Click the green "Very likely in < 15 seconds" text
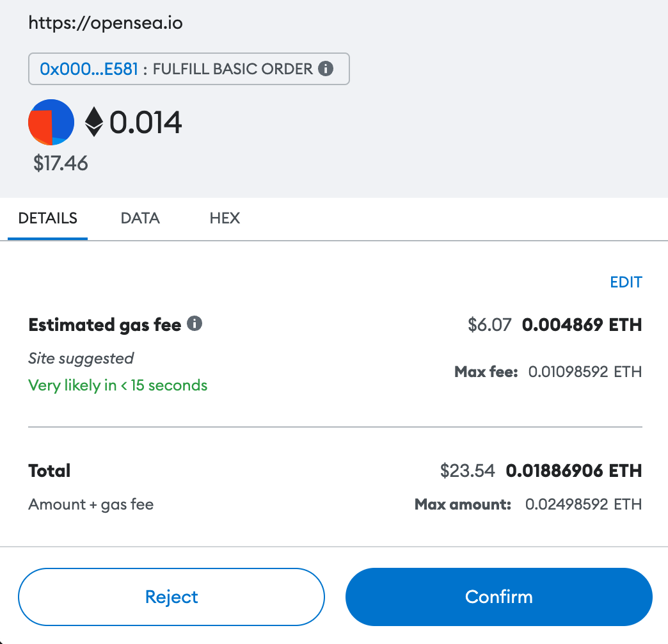668x644 pixels. 118,385
